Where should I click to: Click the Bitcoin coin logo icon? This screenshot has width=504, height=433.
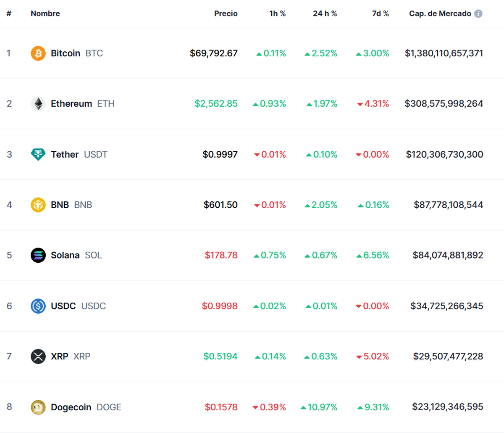[38, 53]
